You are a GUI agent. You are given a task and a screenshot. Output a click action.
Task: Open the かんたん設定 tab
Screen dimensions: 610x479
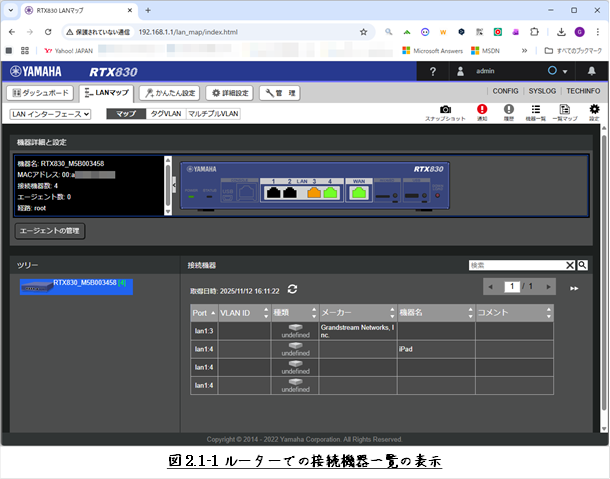168,92
